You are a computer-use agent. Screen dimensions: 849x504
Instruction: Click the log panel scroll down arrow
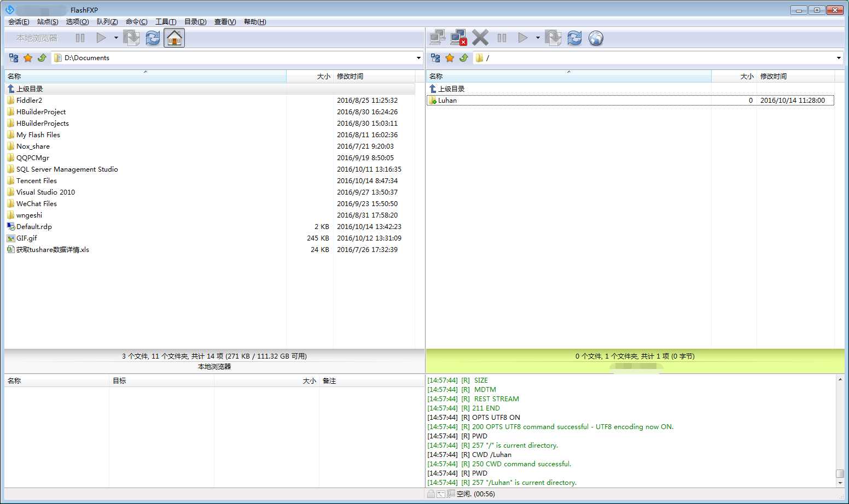(840, 483)
